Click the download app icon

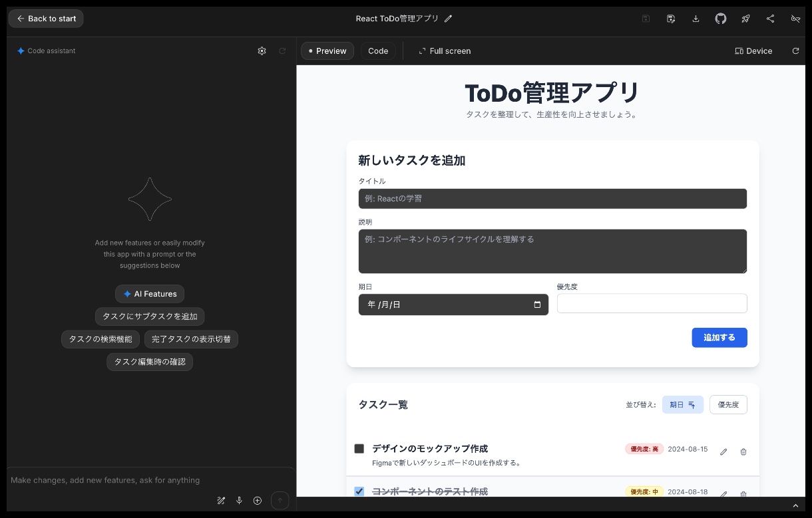tap(696, 19)
